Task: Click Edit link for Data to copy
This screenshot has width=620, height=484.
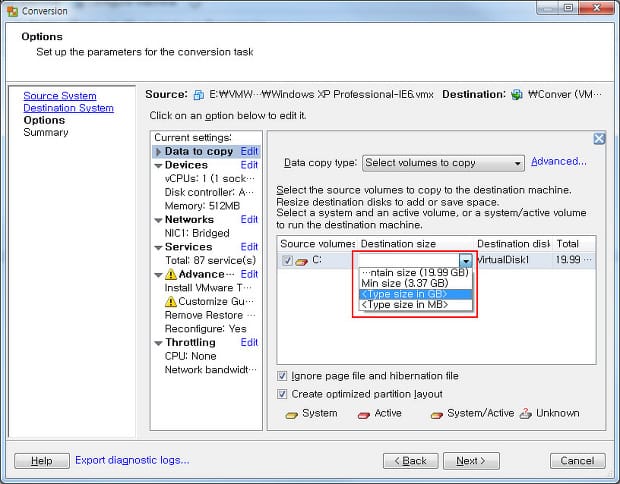Action: point(249,151)
